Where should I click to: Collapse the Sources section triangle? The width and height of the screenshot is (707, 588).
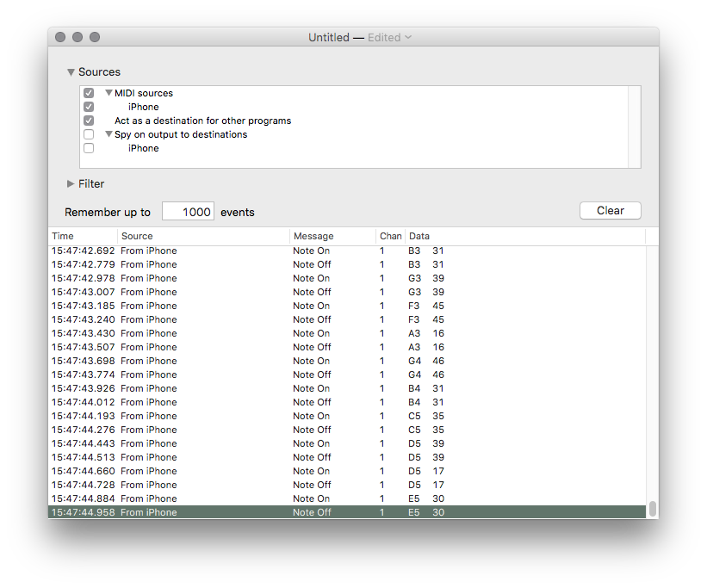pos(71,72)
